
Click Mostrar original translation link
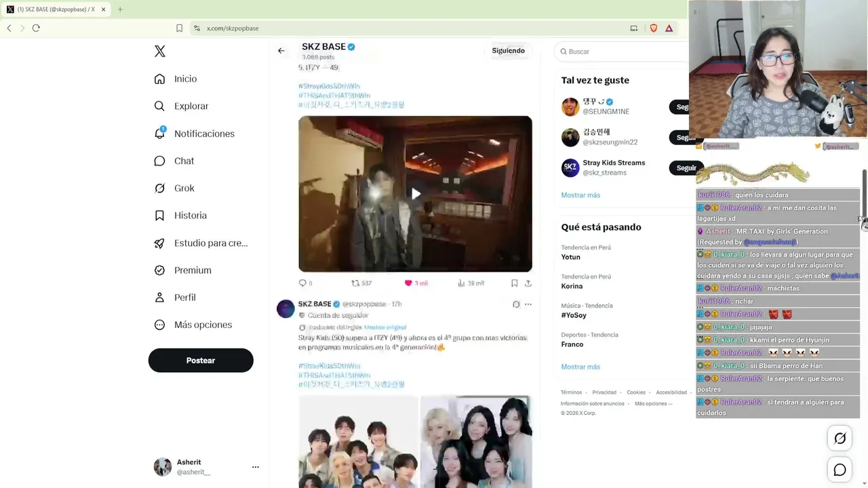tap(385, 327)
